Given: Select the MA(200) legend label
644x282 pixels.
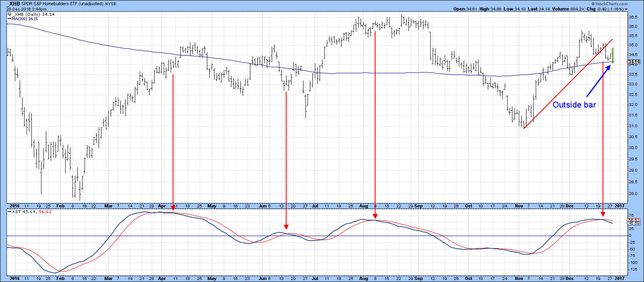Looking at the screenshot, I should [x=19, y=19].
